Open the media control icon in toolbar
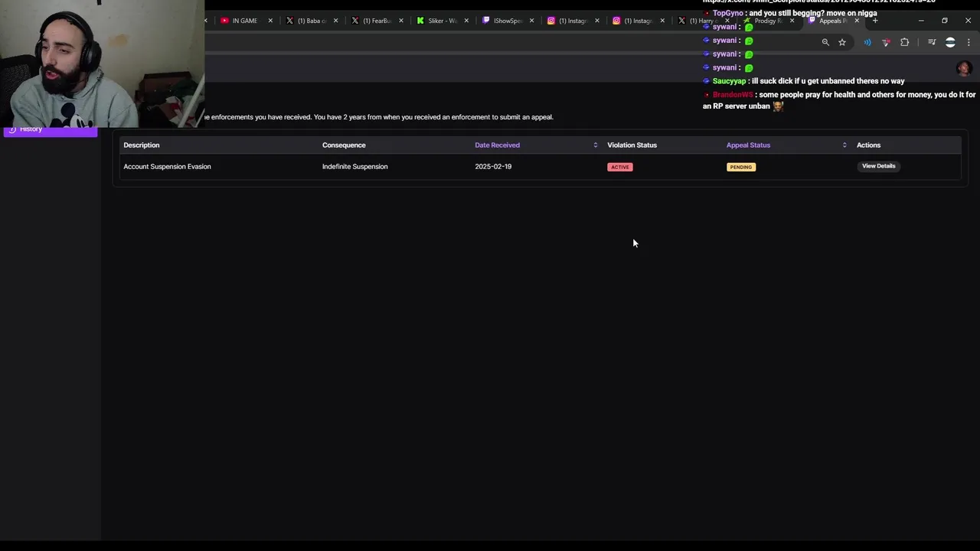Viewport: 980px width, 551px height. tap(932, 42)
